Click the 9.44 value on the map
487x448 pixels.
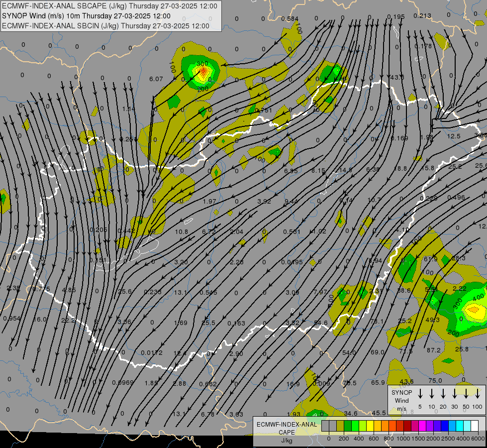[292, 202]
